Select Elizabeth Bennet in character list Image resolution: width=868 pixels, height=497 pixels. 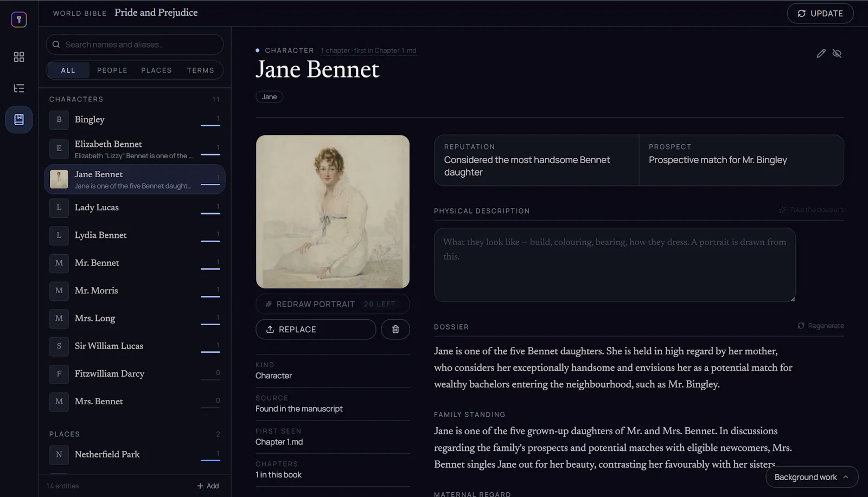click(135, 149)
